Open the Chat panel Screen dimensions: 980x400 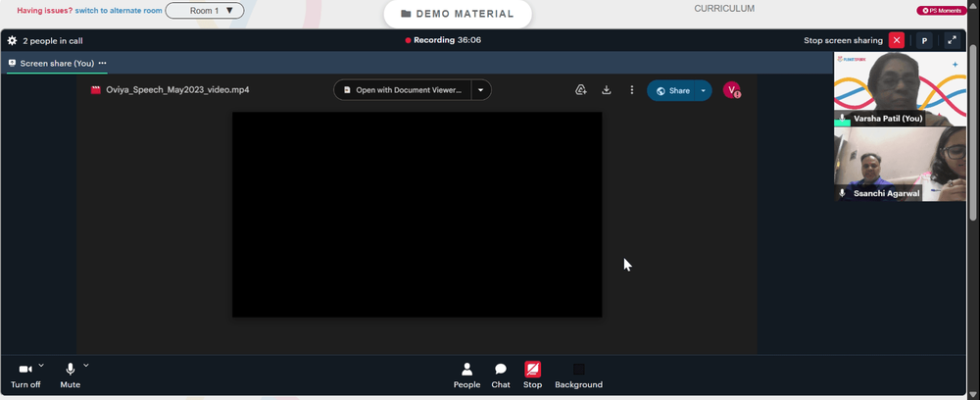coord(501,375)
